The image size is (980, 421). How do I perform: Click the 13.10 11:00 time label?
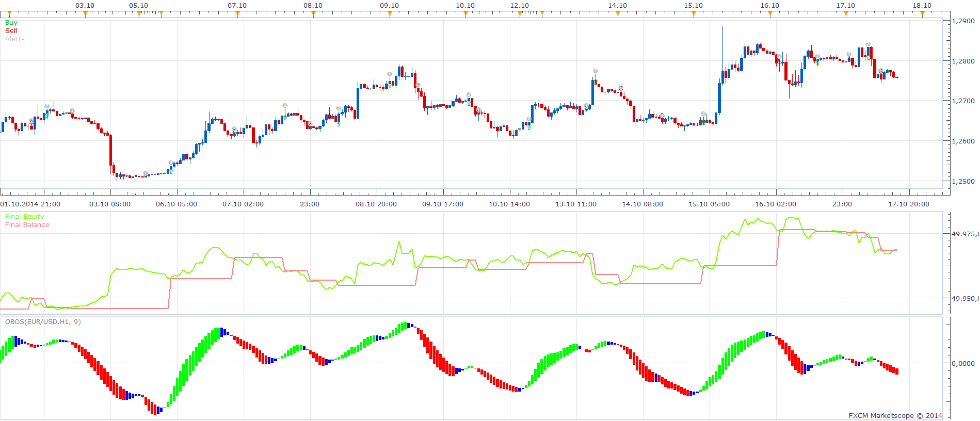[x=576, y=204]
